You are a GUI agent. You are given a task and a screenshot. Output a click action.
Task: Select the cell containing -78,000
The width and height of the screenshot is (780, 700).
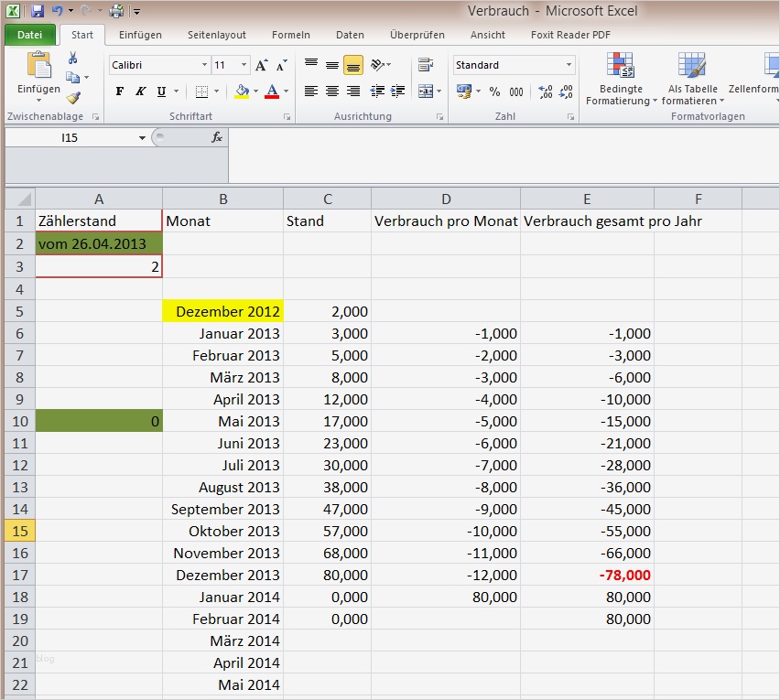[x=587, y=575]
